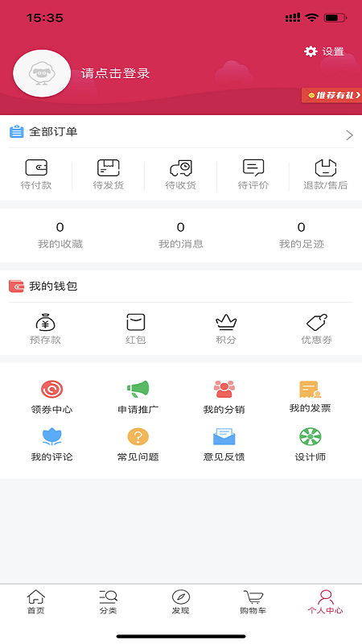Open 我的评论 my reviews
This screenshot has width=362, height=644.
[x=51, y=445]
